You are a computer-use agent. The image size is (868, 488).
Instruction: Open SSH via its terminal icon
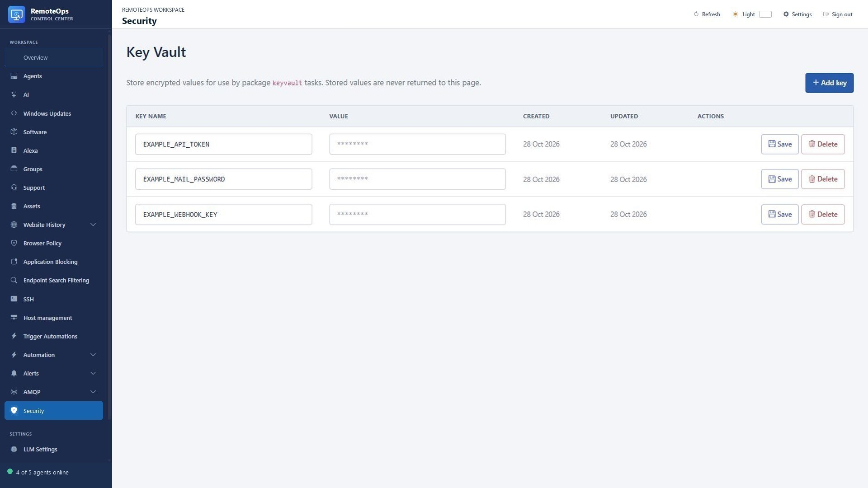click(x=14, y=299)
